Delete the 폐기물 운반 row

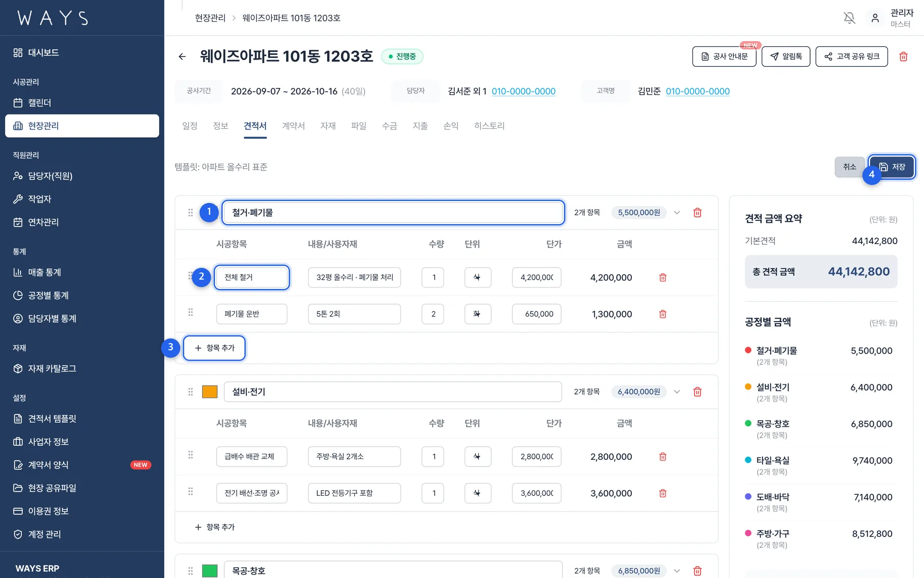(x=663, y=314)
